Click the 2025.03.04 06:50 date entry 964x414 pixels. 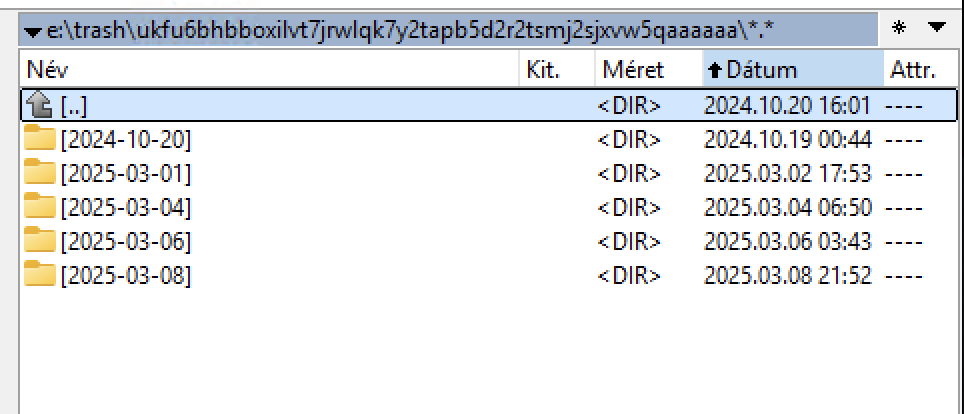[787, 207]
